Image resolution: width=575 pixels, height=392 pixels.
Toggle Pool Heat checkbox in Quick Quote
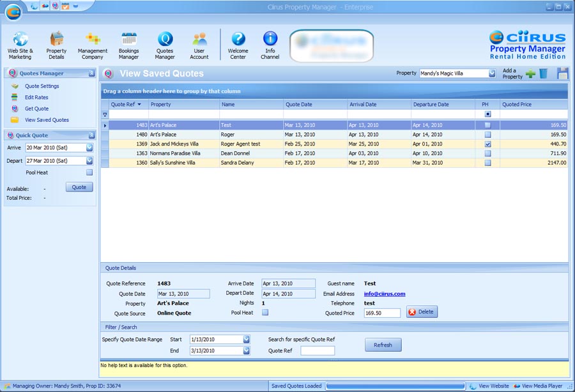89,172
